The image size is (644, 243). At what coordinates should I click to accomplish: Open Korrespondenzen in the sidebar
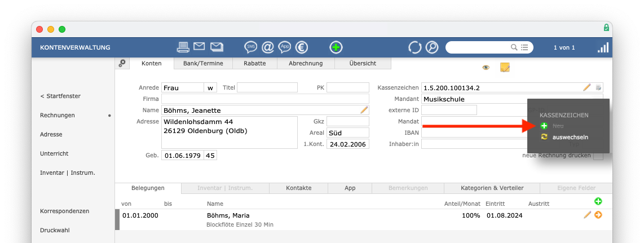pos(64,211)
